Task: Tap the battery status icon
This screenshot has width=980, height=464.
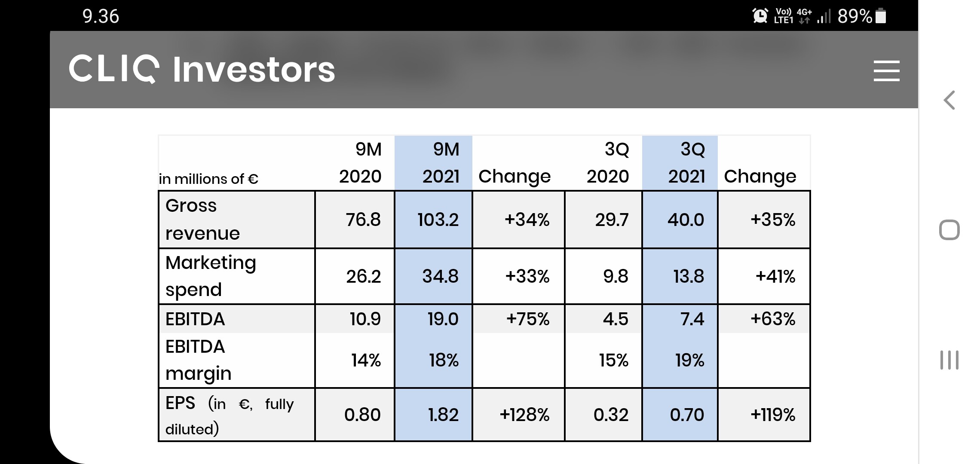Action: [x=881, y=16]
